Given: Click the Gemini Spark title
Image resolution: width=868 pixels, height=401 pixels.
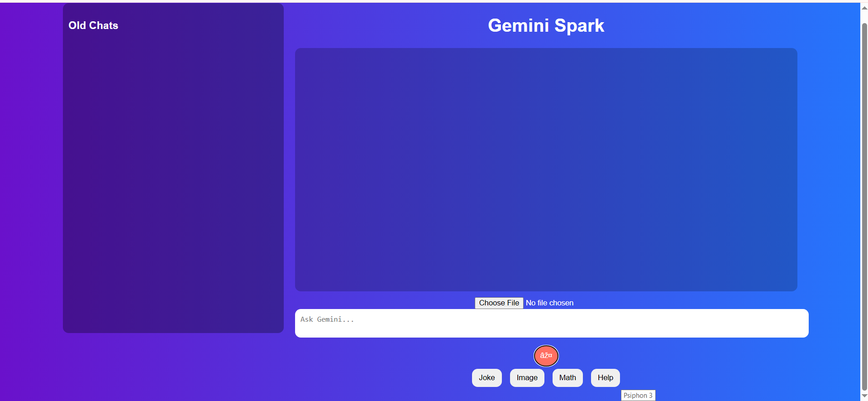Looking at the screenshot, I should [546, 25].
